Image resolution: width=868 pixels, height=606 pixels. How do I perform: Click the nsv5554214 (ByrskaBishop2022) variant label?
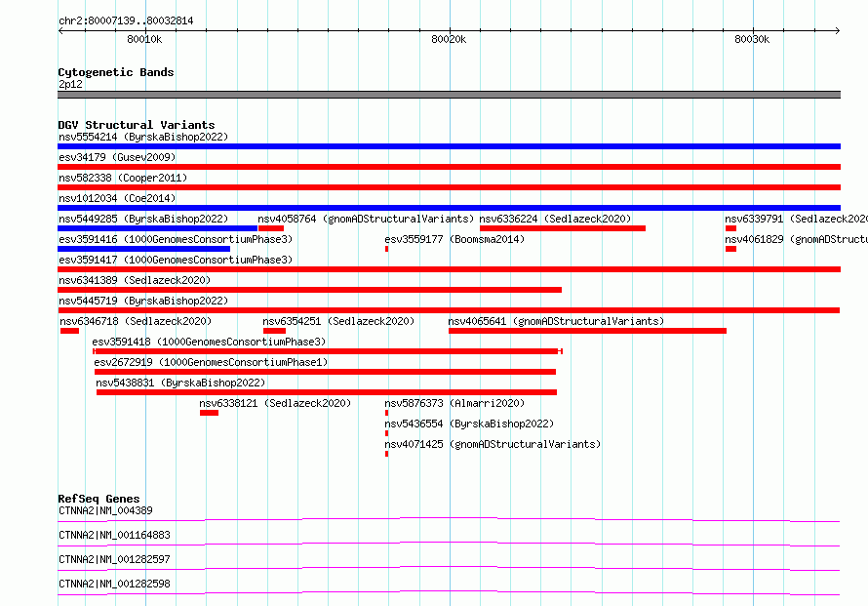coord(143,137)
